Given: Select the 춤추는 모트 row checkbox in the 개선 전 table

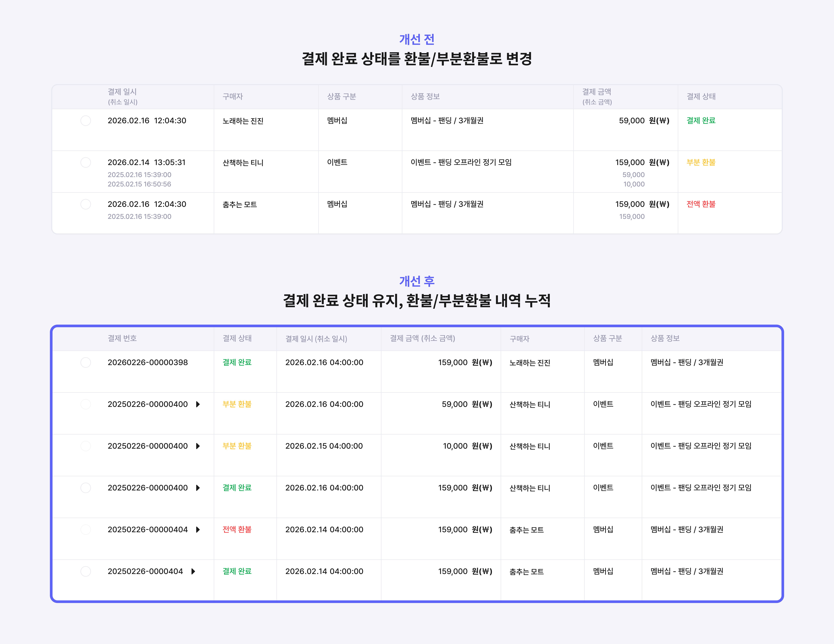Looking at the screenshot, I should [x=86, y=204].
